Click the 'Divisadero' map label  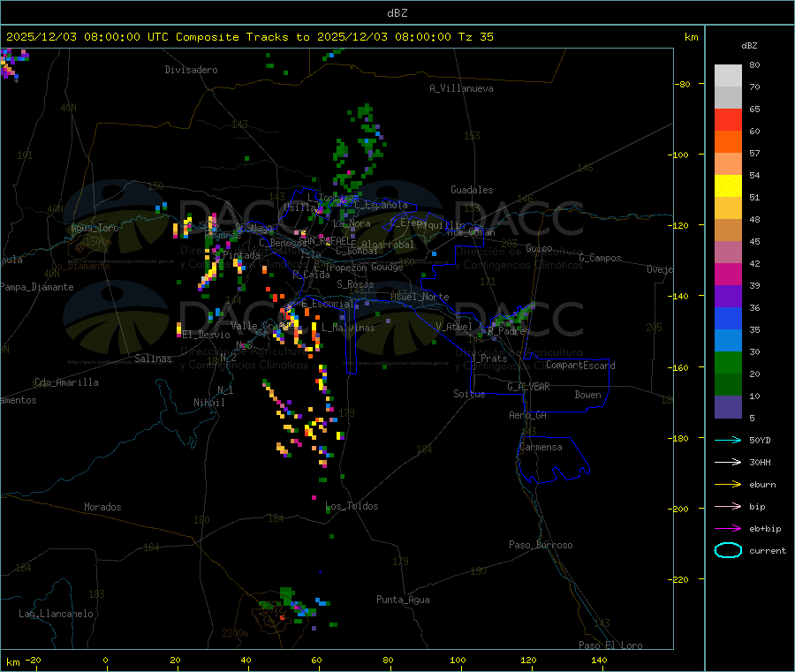click(191, 70)
